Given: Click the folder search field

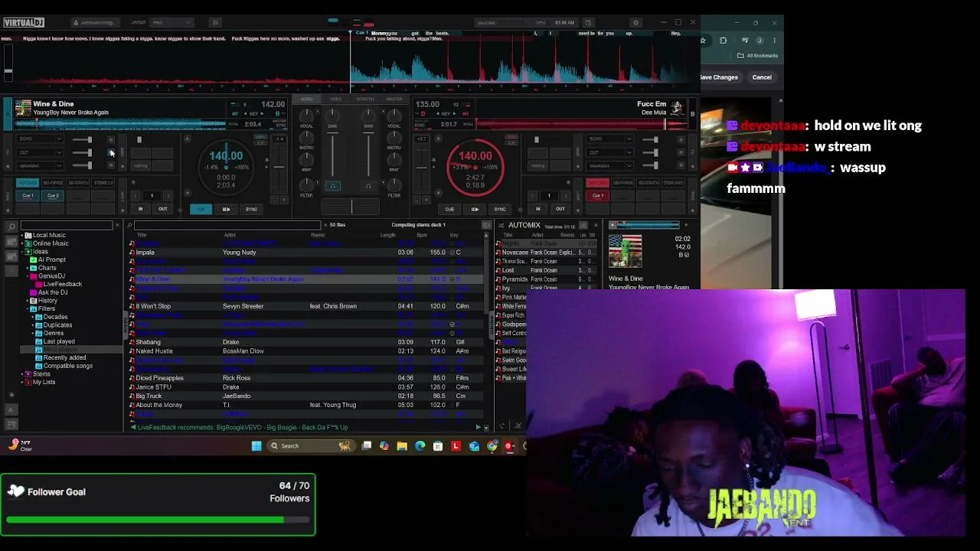Looking at the screenshot, I should (x=66, y=225).
